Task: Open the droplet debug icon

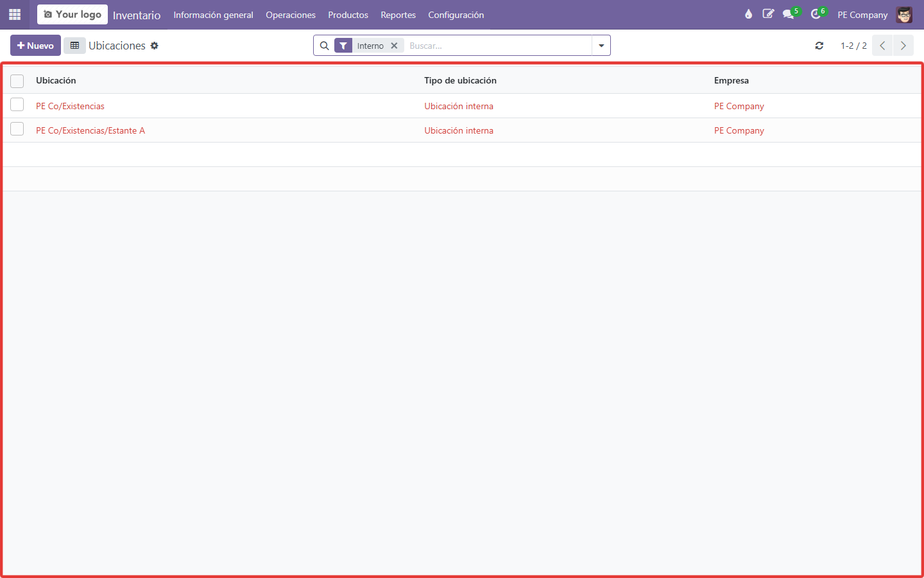Action: [748, 14]
